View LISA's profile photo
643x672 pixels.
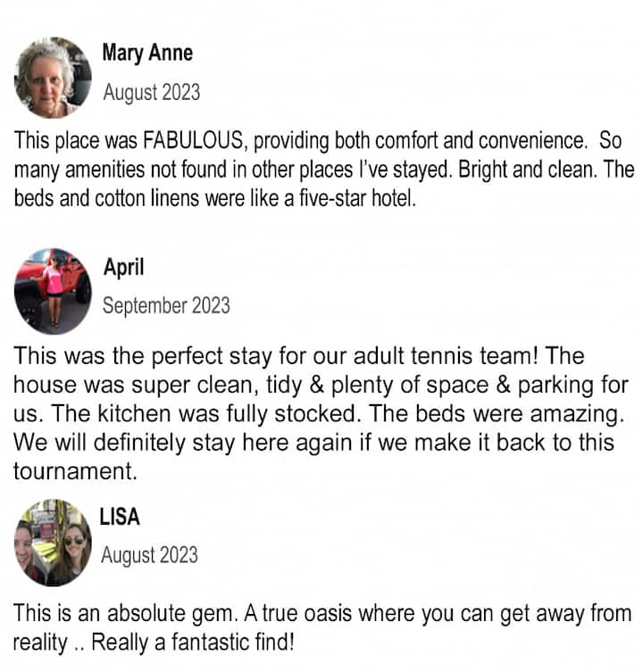tap(53, 542)
